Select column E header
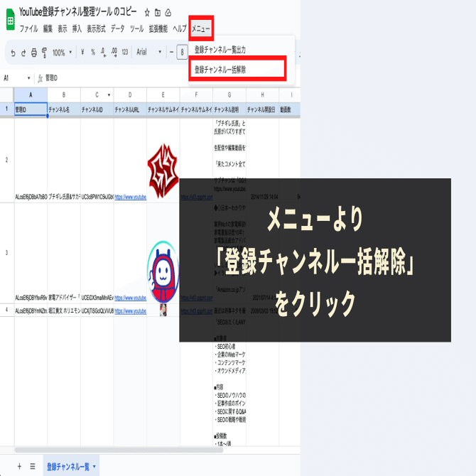Viewport: 476px width, 476px height. pyautogui.click(x=163, y=95)
